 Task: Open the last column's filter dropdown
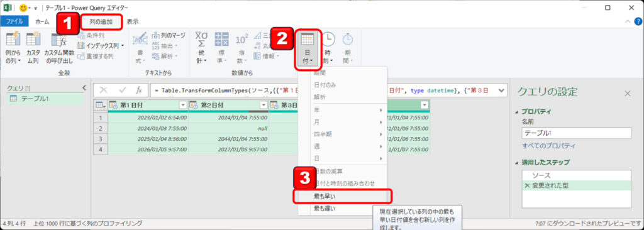tap(425, 106)
